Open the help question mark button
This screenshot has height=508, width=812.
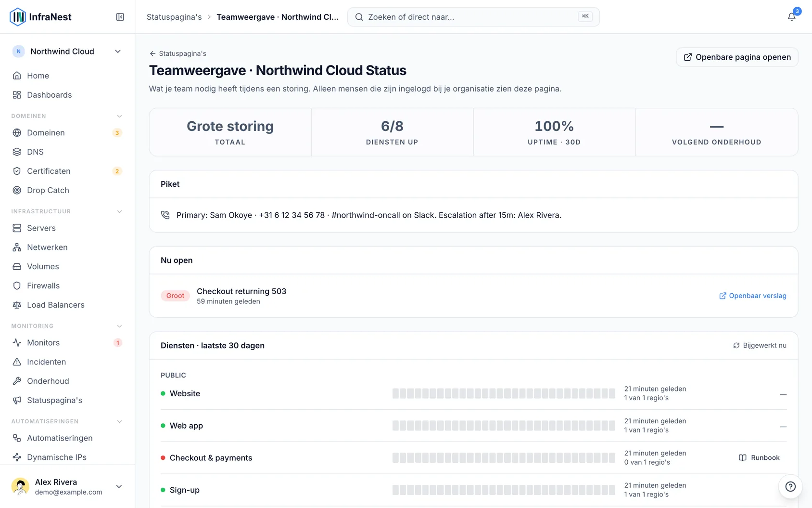coord(790,486)
